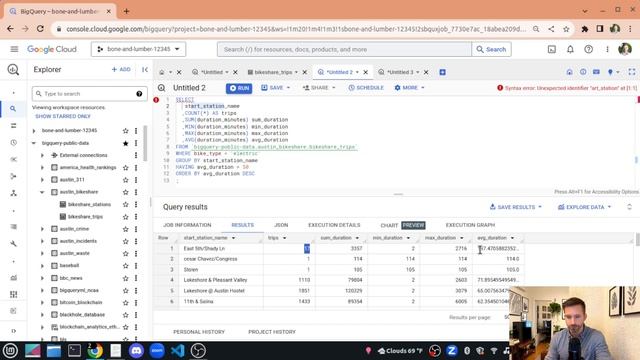Toggle full screen editor icon
This screenshot has height=360, width=640.
coord(632,72)
